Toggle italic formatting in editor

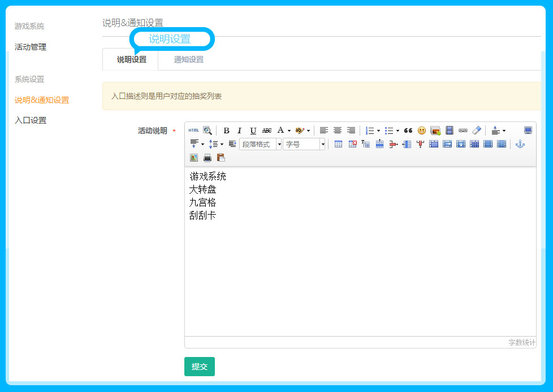coord(239,130)
